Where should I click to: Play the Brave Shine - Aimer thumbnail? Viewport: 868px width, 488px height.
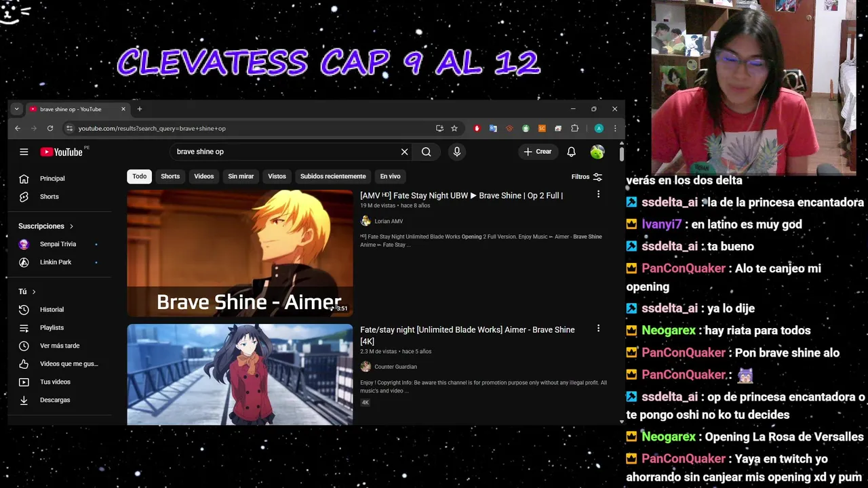pyautogui.click(x=240, y=253)
